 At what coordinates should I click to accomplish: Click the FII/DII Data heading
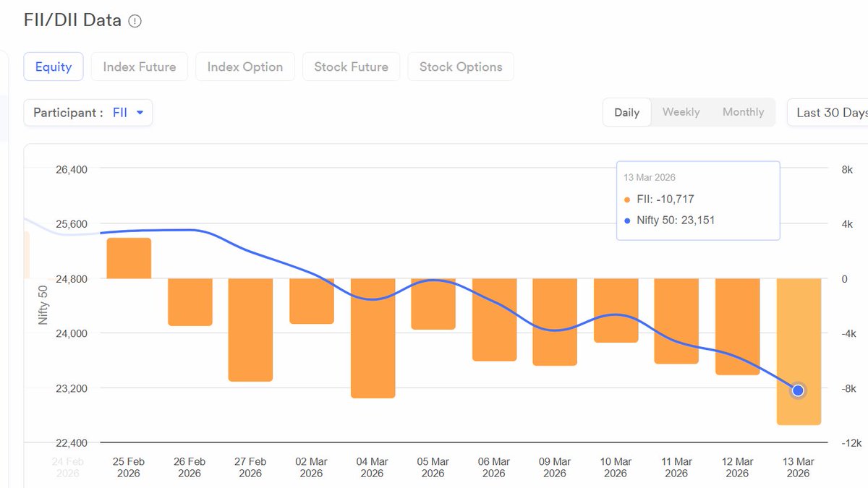click(72, 20)
